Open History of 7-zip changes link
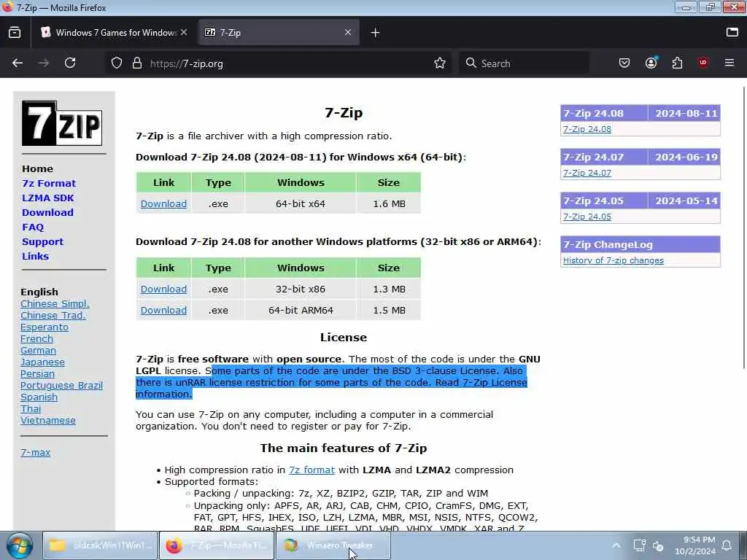This screenshot has height=560, width=747. [613, 260]
